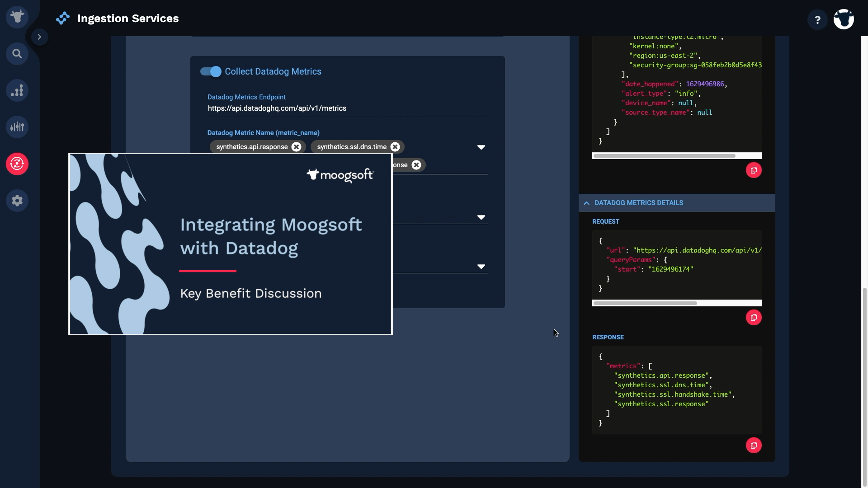This screenshot has width=868, height=488.
Task: Collapse the Datadog Metrics Details section
Action: [586, 203]
